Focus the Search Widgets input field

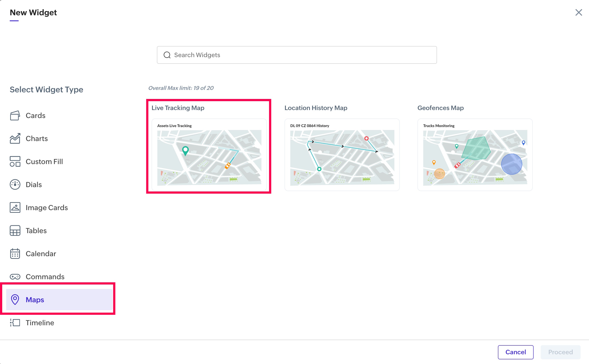[x=301, y=55]
